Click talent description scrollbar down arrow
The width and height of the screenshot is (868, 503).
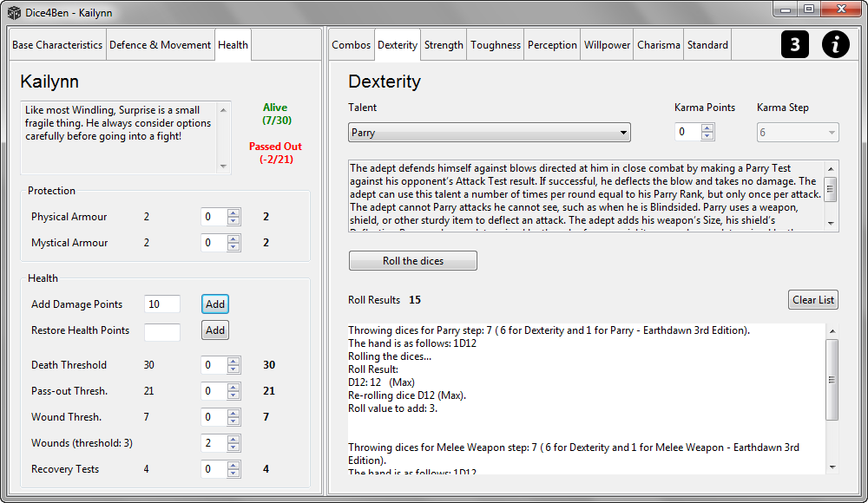click(x=831, y=224)
